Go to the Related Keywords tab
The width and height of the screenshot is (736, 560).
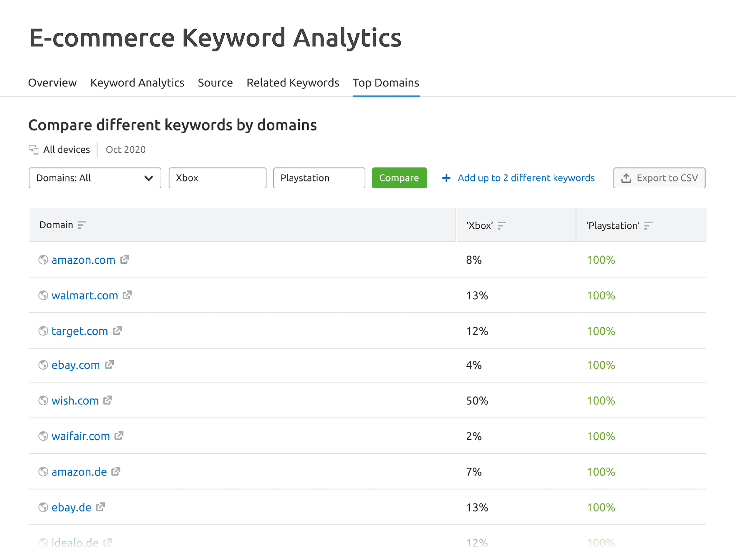[293, 83]
